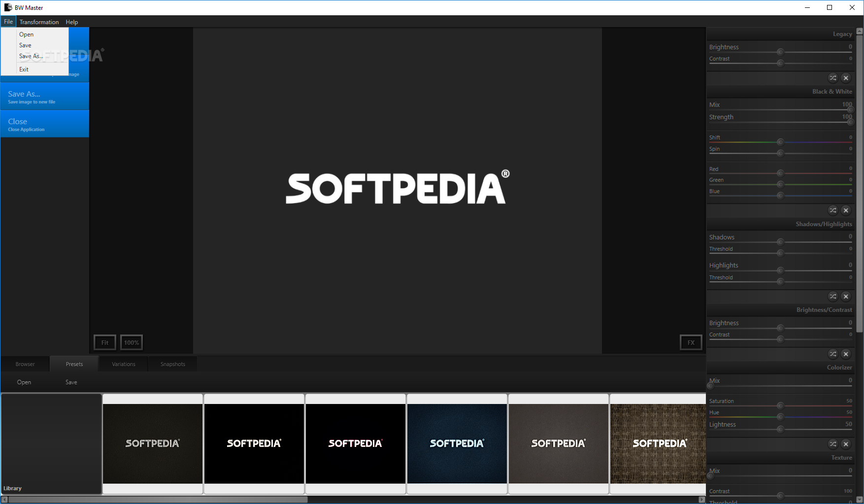Click the blue Close Application button
864x504 pixels.
pyautogui.click(x=45, y=124)
